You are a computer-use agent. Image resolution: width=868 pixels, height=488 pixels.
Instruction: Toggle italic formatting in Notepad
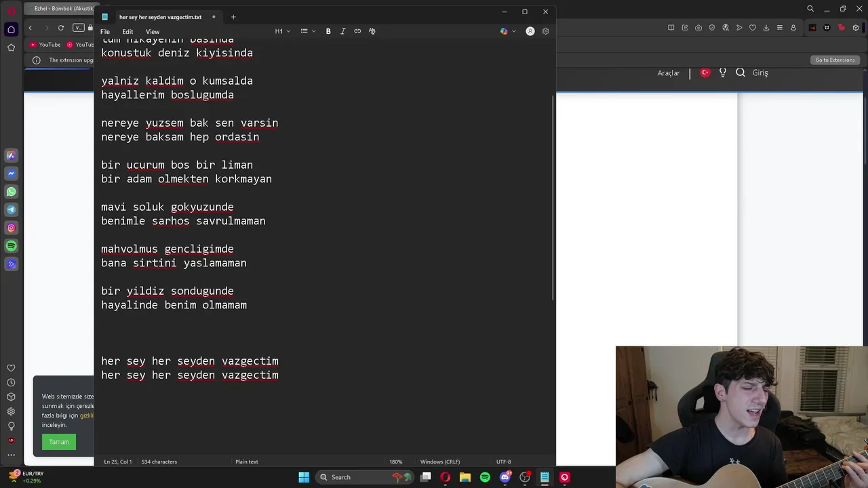pos(342,31)
